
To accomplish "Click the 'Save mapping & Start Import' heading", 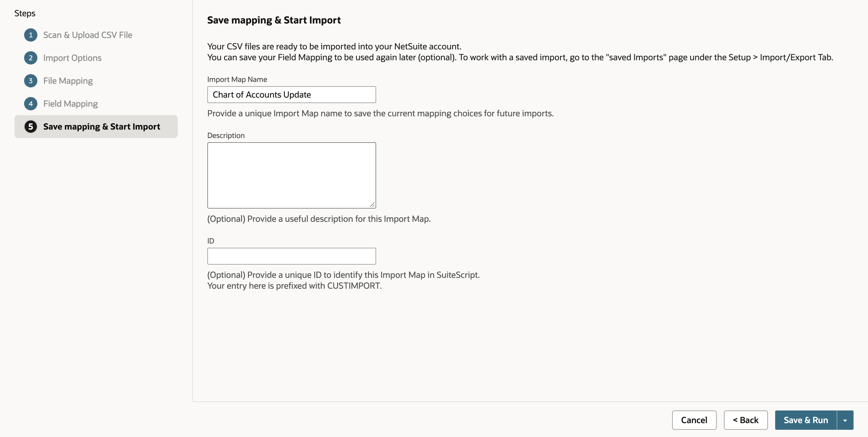I will pos(274,20).
